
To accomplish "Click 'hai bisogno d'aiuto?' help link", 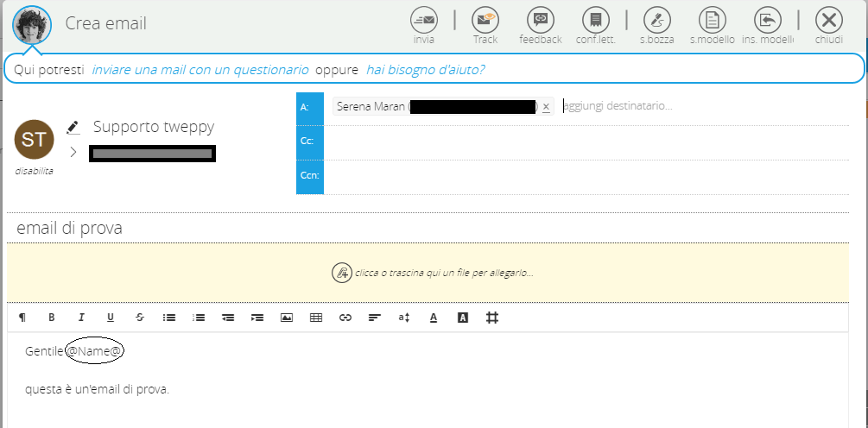I will (425, 69).
